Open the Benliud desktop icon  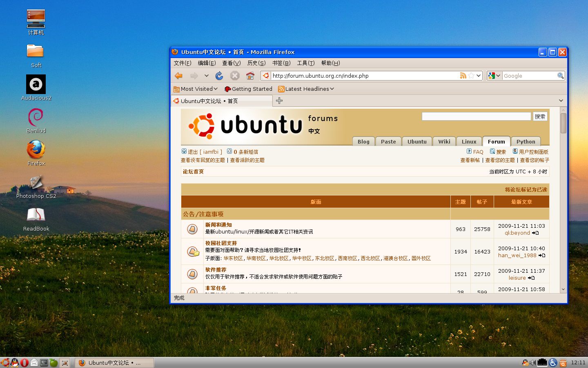pyautogui.click(x=36, y=120)
